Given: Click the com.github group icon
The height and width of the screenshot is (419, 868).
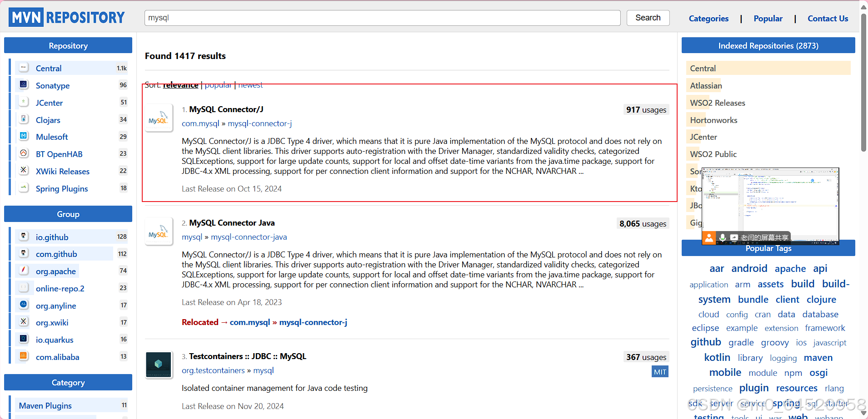Looking at the screenshot, I should point(24,253).
